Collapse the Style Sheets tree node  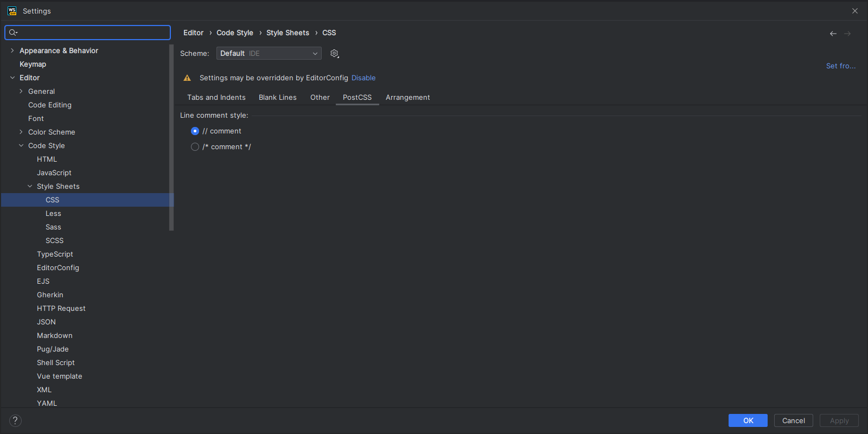pyautogui.click(x=30, y=186)
